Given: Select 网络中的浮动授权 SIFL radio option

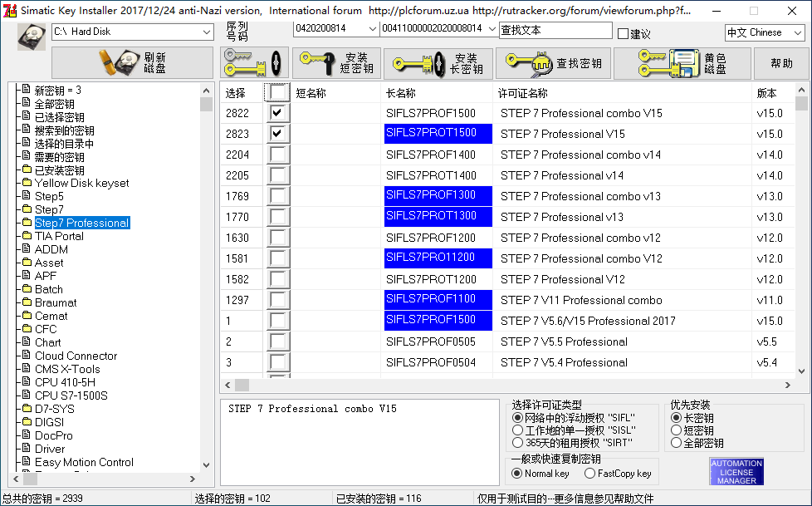Looking at the screenshot, I should click(x=517, y=417).
